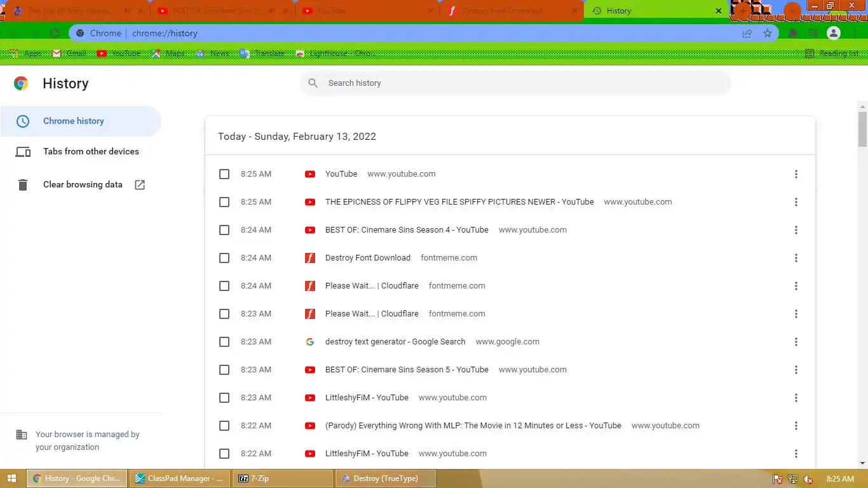This screenshot has width=868, height=488.
Task: Click the fontmeme favicon of Destroy Font Download entry
Action: 310,258
